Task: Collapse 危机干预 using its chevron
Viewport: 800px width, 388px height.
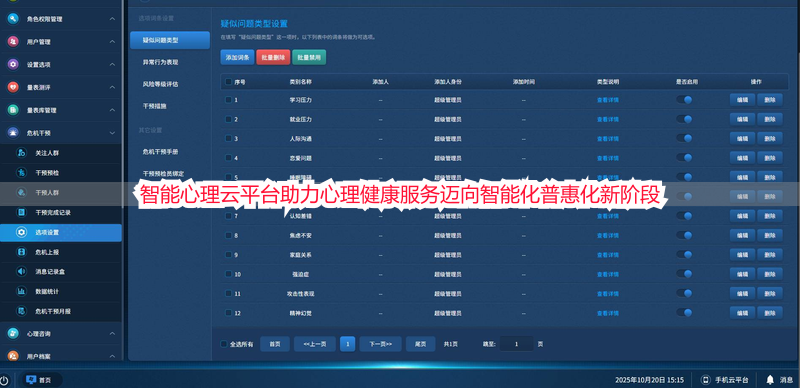Action: click(112, 133)
